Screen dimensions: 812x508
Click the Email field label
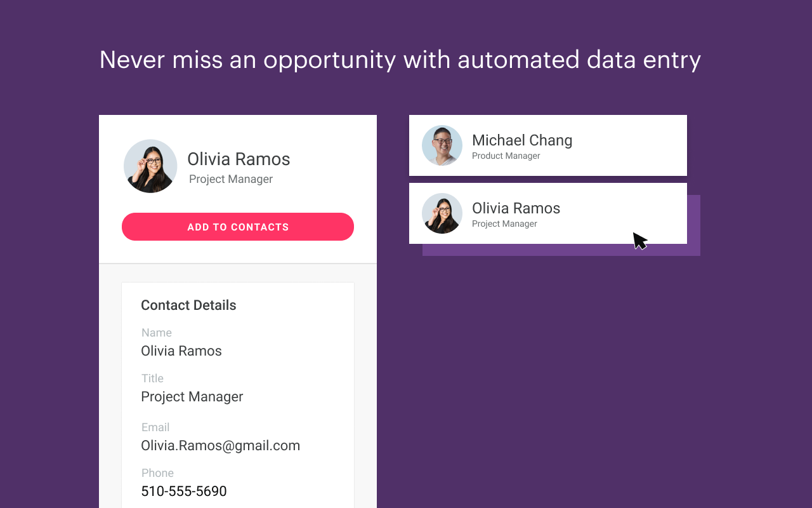[155, 427]
